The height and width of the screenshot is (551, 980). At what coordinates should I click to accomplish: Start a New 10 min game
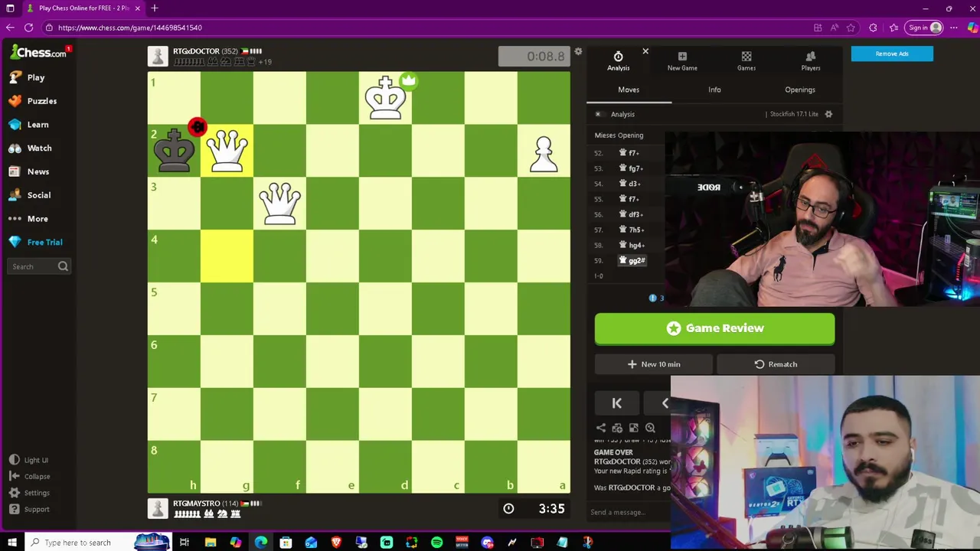(x=654, y=364)
